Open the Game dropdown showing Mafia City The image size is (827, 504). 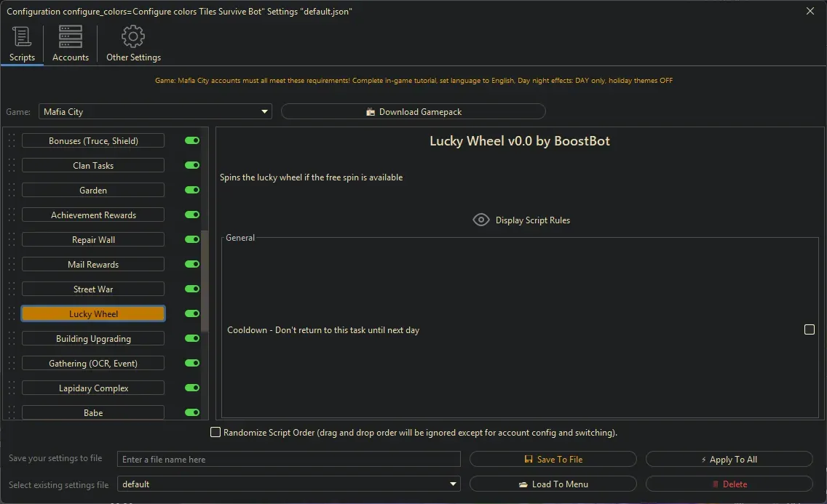tap(155, 112)
